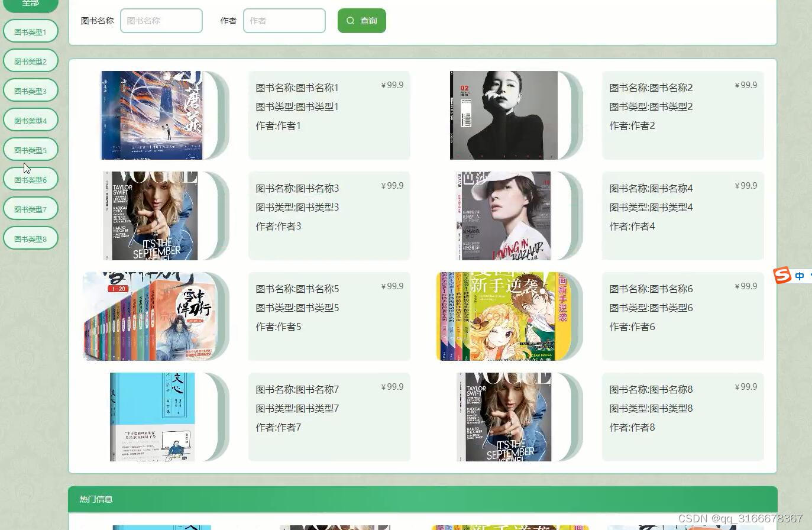Select 图书类型5 category filter
812x530 pixels.
pyautogui.click(x=30, y=149)
